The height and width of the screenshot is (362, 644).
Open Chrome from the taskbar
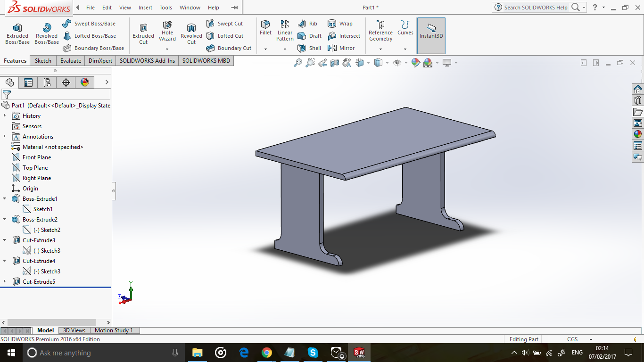[x=267, y=353]
